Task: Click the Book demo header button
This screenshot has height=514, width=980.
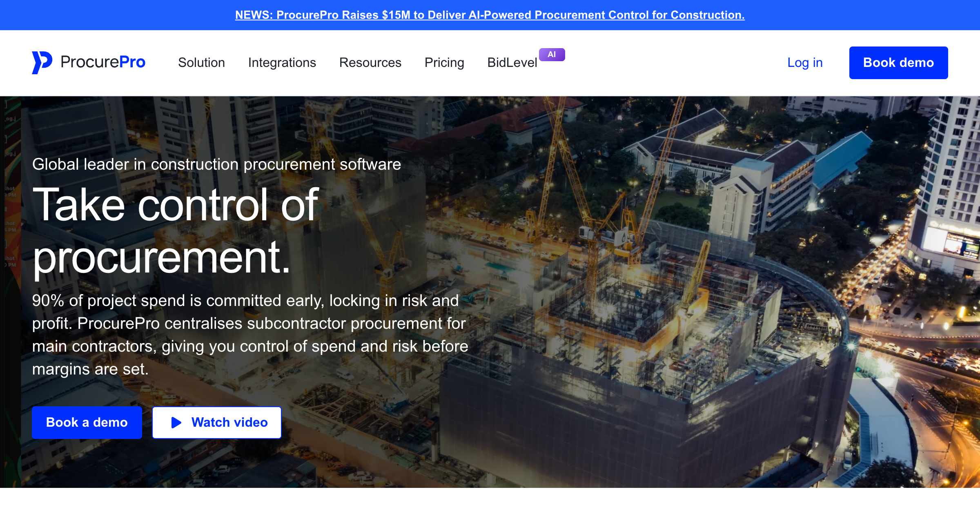Action: tap(898, 63)
